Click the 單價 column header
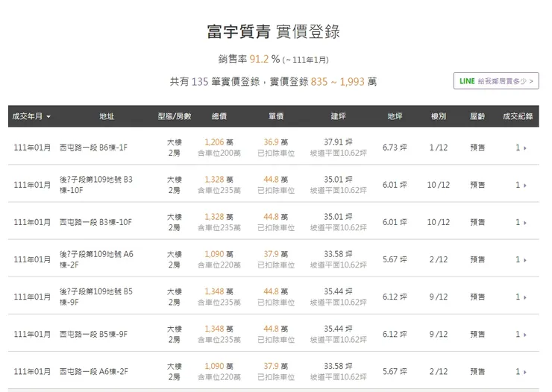 click(276, 116)
